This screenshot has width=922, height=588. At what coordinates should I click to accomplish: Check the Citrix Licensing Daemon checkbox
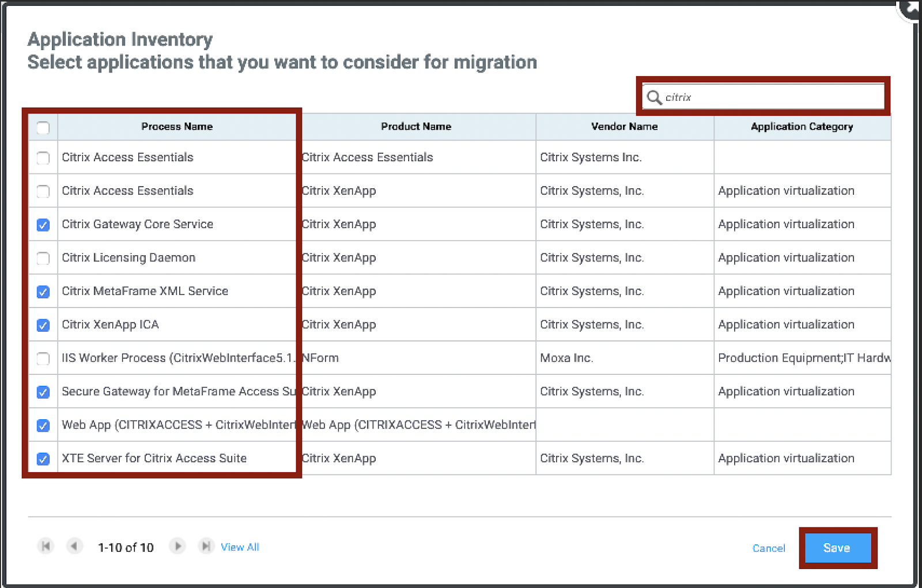click(43, 258)
